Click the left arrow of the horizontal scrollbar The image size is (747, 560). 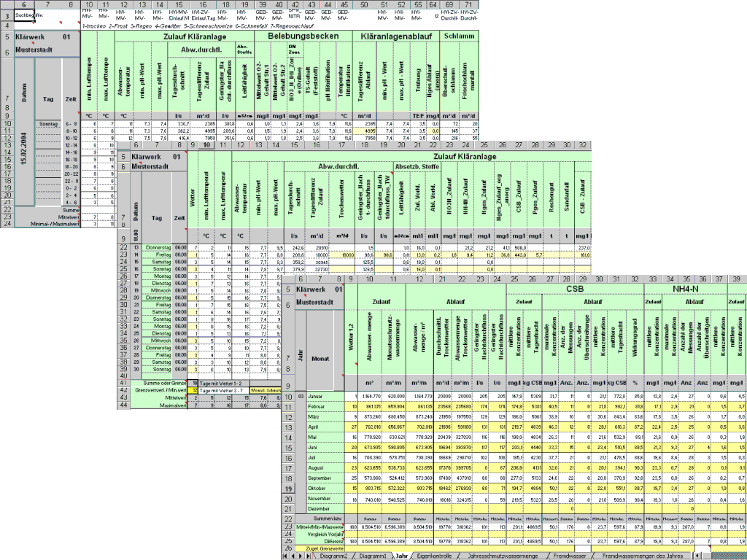[698, 553]
